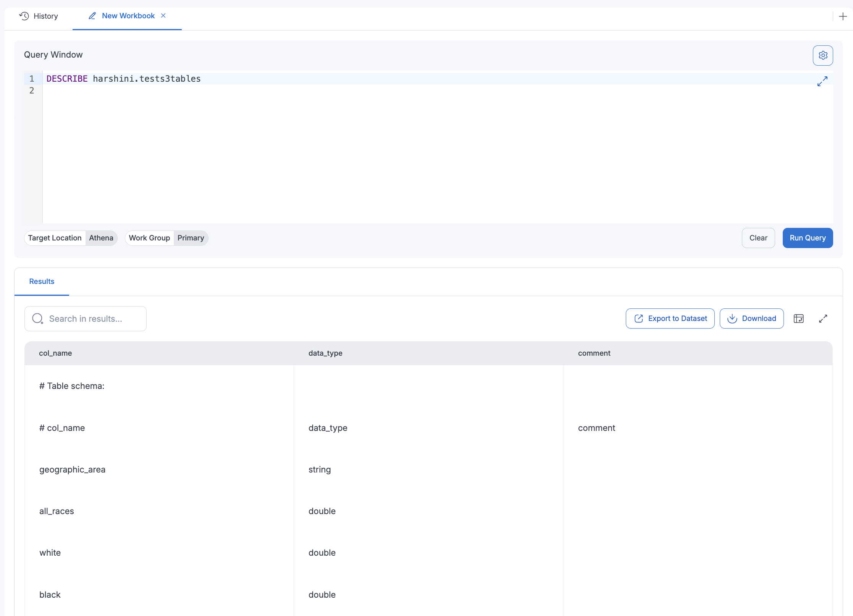Clear the query editor
This screenshot has width=853, height=616.
click(758, 238)
